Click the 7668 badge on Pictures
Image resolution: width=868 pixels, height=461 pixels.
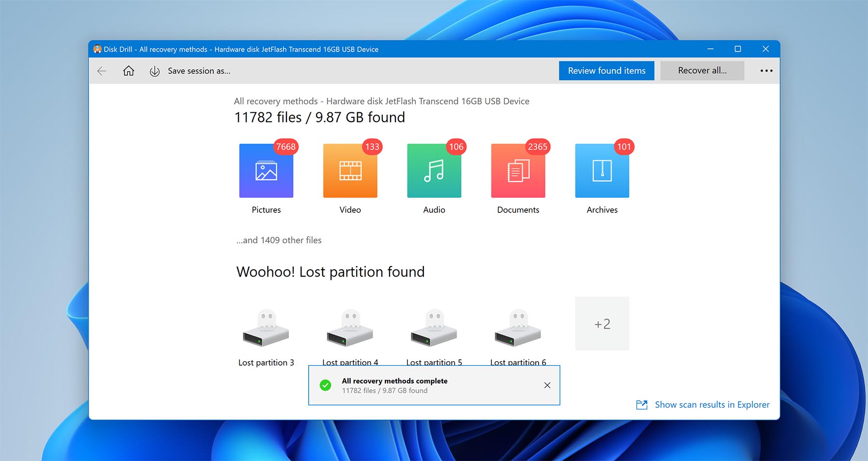tap(286, 146)
